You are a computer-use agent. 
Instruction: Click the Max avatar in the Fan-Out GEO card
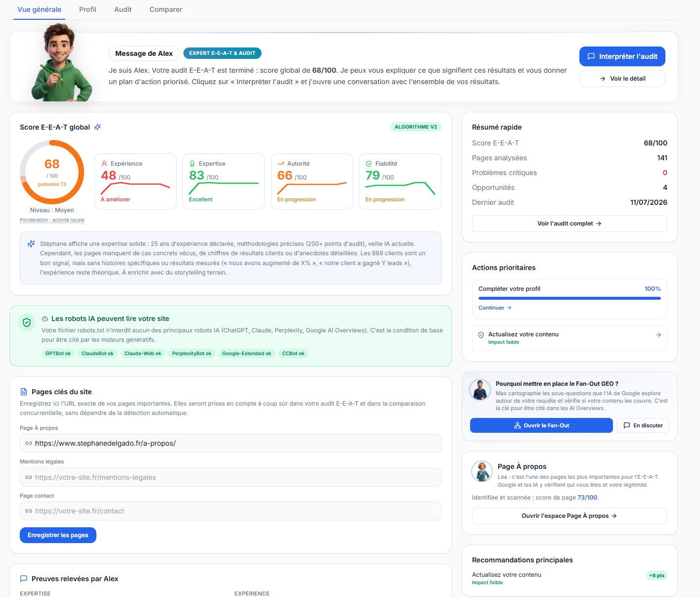coord(480,390)
